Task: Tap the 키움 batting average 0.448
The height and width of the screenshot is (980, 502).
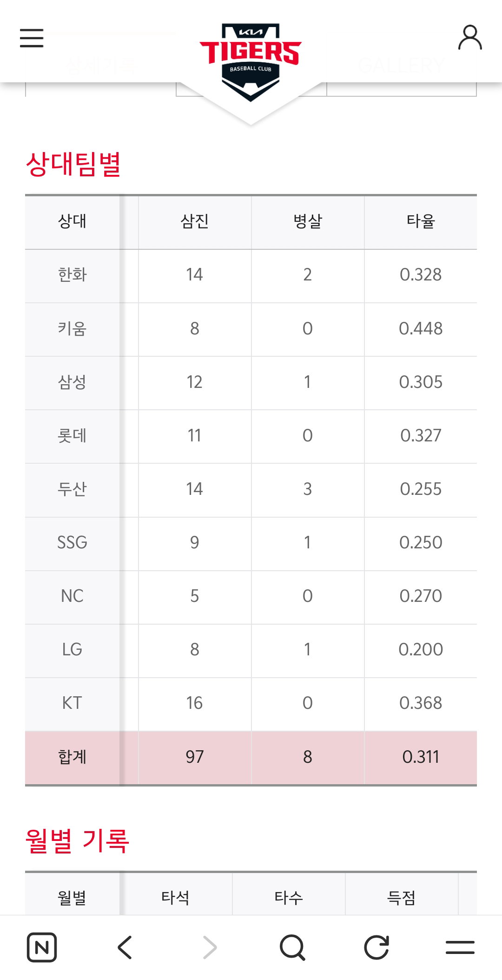Action: pos(421,329)
